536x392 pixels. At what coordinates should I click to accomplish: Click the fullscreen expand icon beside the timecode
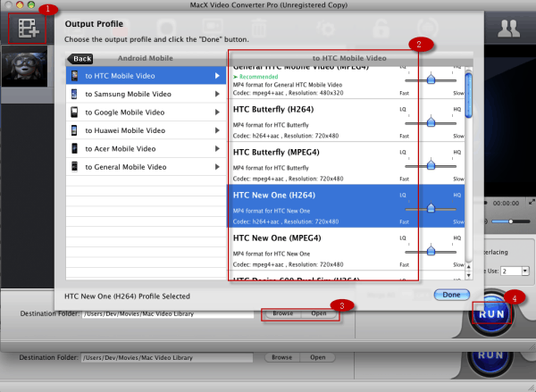pyautogui.click(x=532, y=203)
